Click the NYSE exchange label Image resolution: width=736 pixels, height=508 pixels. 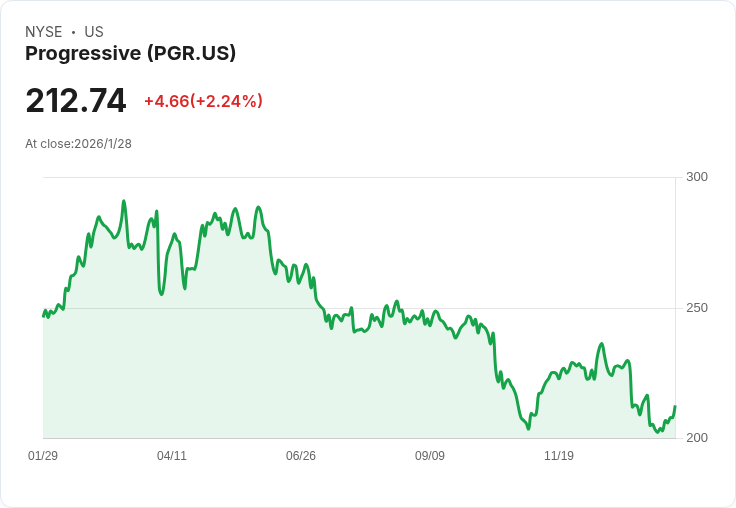44,32
